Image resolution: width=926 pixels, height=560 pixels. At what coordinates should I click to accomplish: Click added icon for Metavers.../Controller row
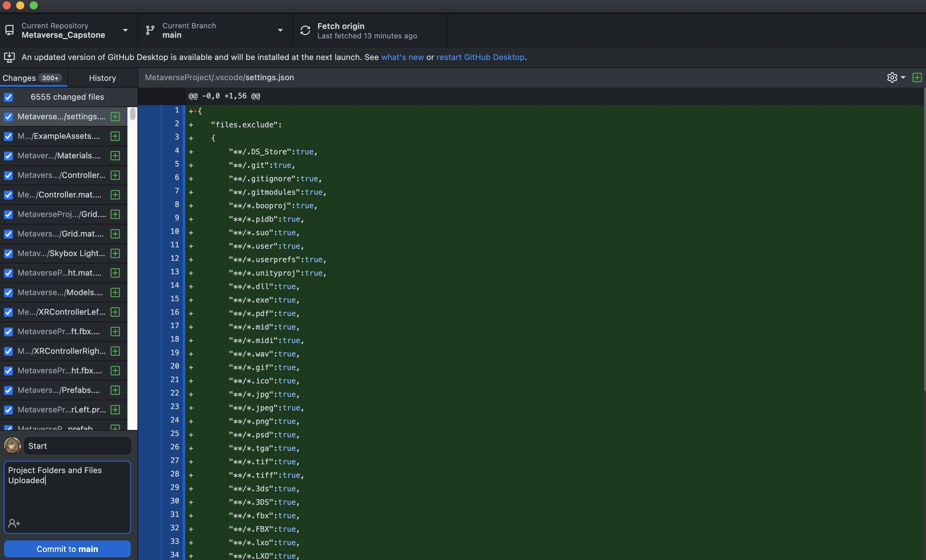(x=115, y=175)
